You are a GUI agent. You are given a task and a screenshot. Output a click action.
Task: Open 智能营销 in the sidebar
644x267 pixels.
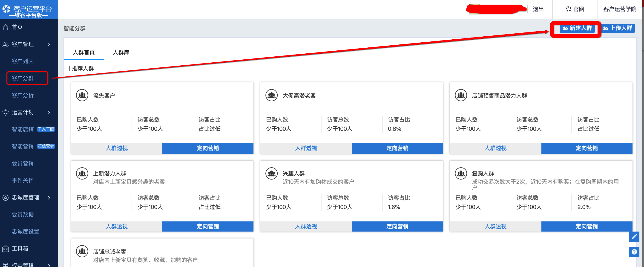coord(23,146)
